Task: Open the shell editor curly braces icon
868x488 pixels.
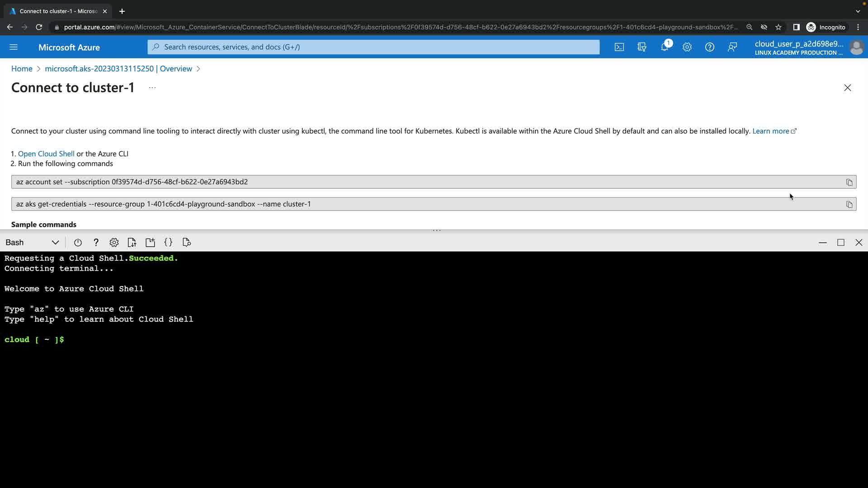Action: (x=168, y=243)
